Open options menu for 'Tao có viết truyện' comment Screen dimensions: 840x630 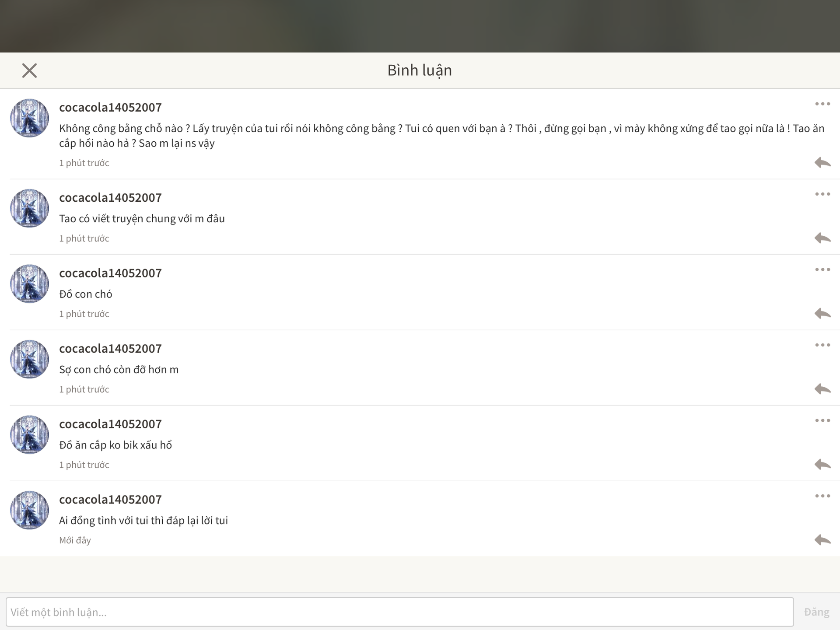tap(822, 194)
